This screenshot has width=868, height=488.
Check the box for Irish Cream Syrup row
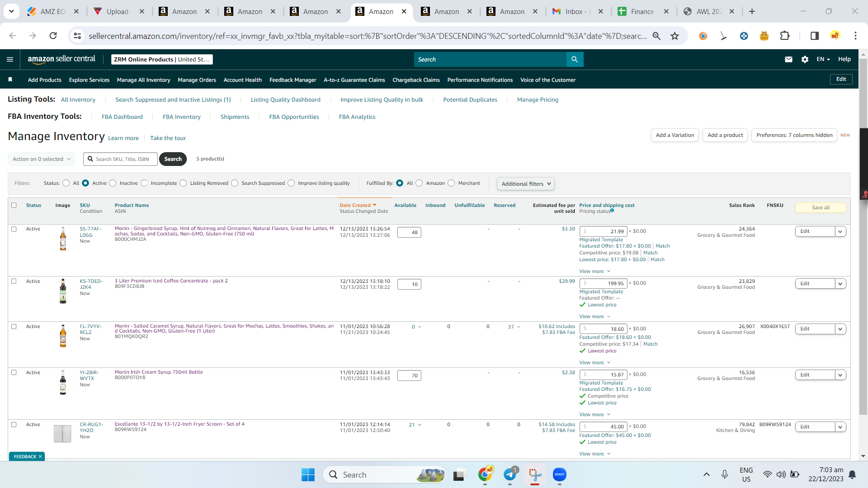[x=14, y=372]
